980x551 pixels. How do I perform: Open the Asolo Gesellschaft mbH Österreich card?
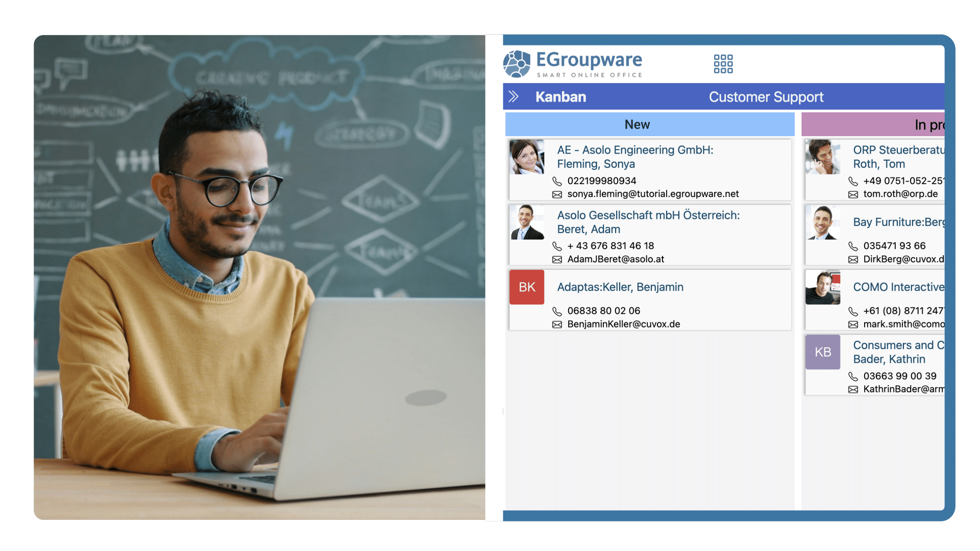(x=648, y=215)
